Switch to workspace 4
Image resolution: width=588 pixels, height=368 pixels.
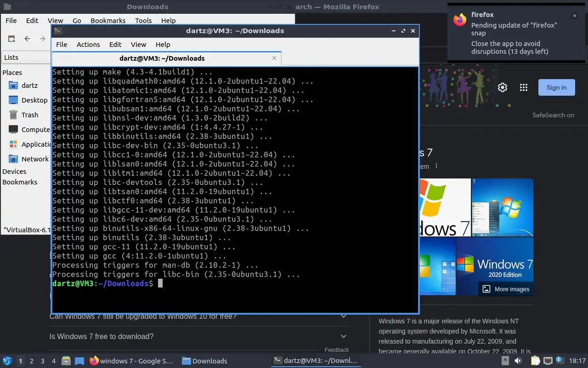pos(54,361)
